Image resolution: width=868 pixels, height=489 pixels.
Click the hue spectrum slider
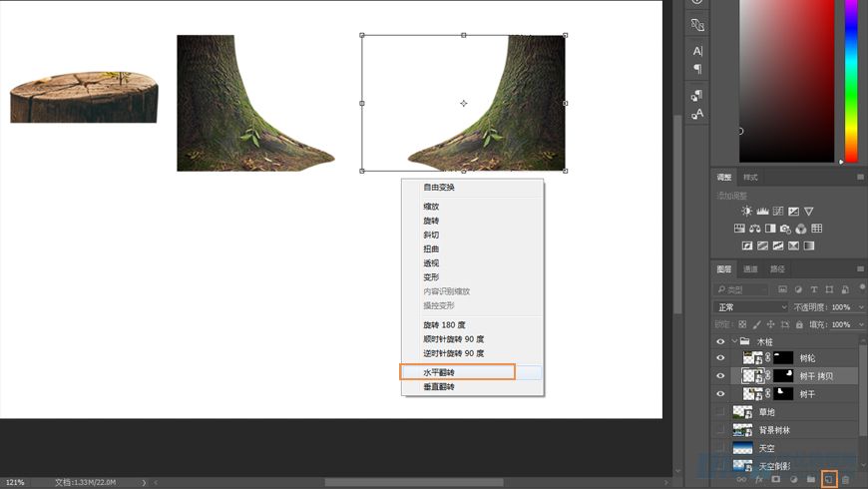[851, 81]
